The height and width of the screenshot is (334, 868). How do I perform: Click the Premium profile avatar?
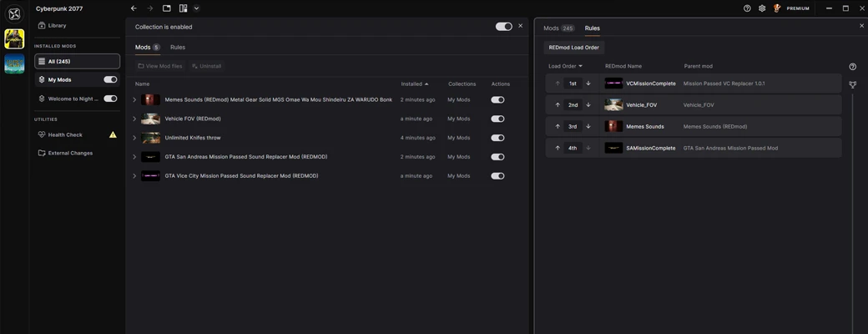777,8
